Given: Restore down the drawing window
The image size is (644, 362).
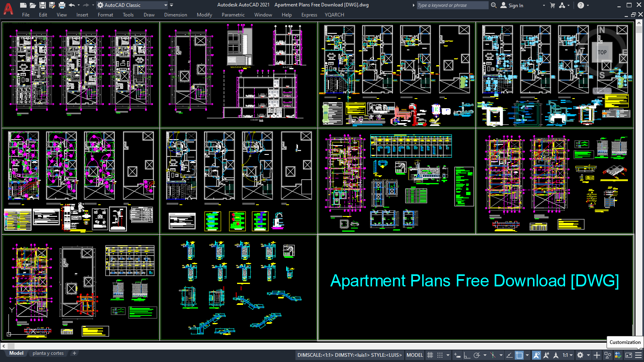Looking at the screenshot, I should pos(634,14).
